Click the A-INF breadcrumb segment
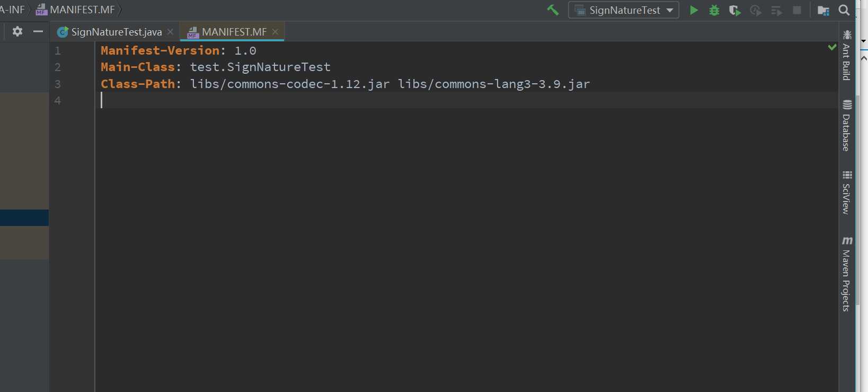The height and width of the screenshot is (392, 868). [12, 10]
